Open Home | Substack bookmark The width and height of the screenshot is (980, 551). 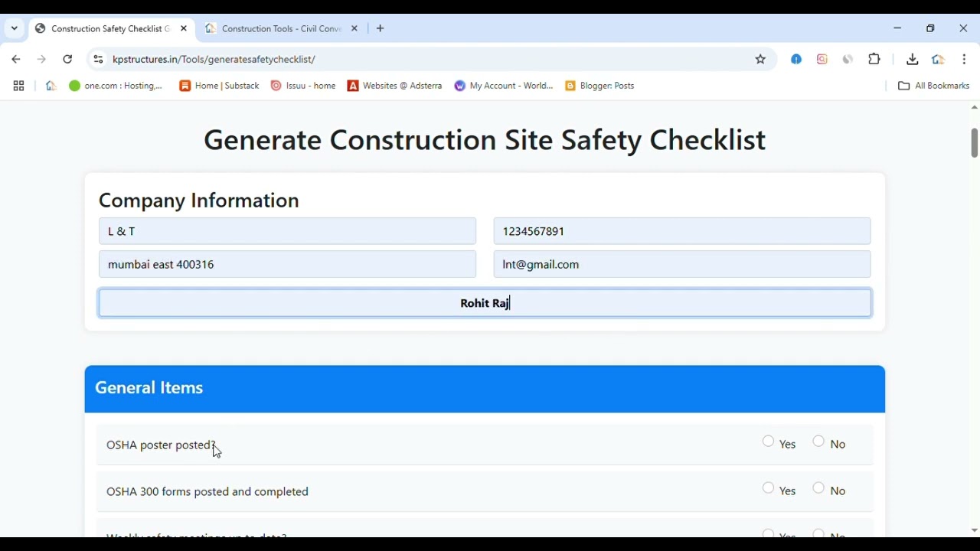tap(220, 86)
